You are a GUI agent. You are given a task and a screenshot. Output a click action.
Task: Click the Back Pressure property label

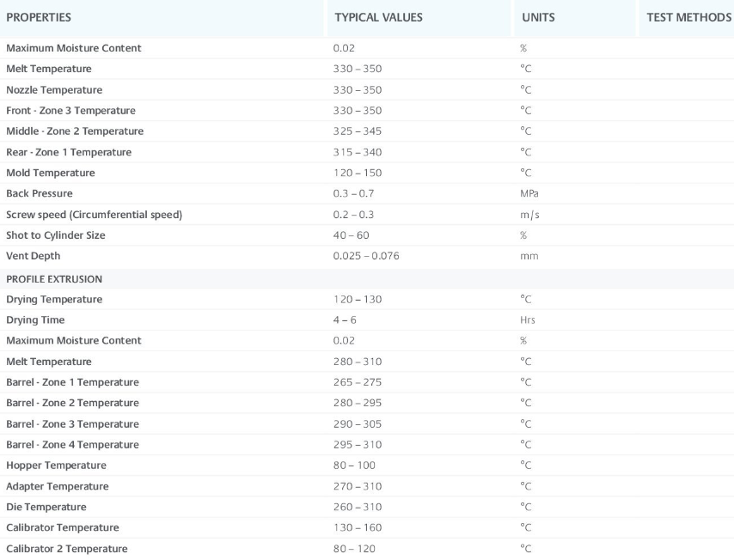click(x=40, y=193)
